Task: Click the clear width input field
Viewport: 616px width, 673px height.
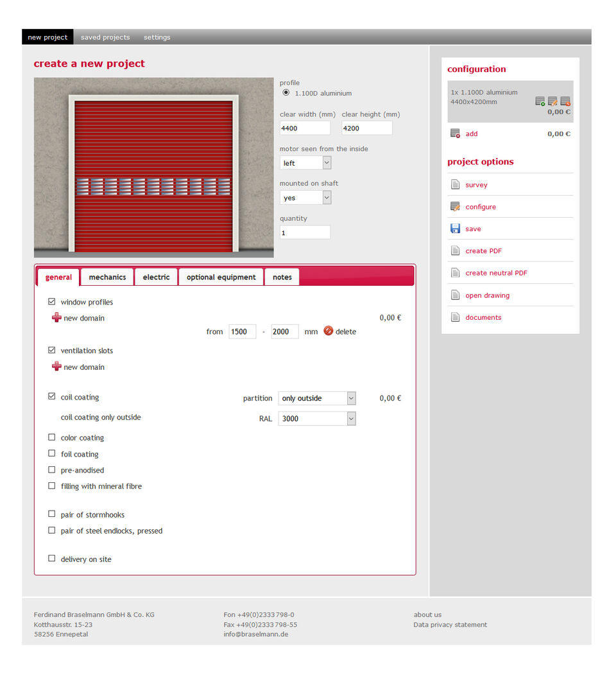Action: coord(305,128)
